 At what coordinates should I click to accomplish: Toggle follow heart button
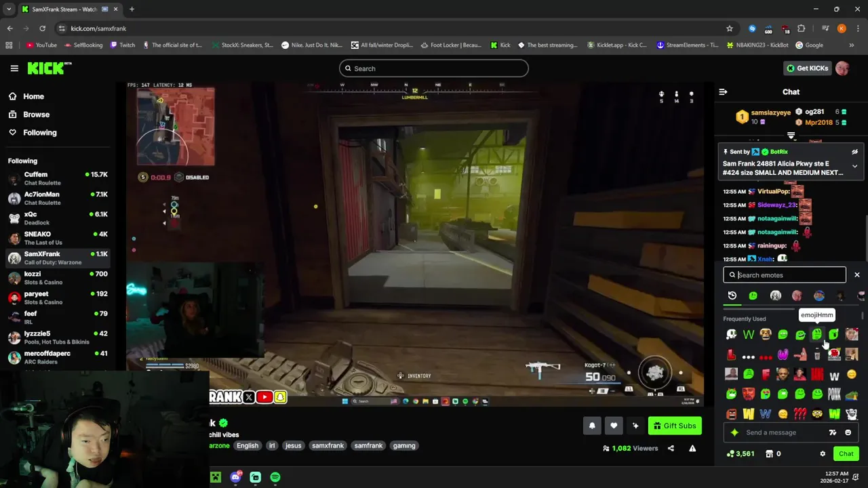pos(614,426)
